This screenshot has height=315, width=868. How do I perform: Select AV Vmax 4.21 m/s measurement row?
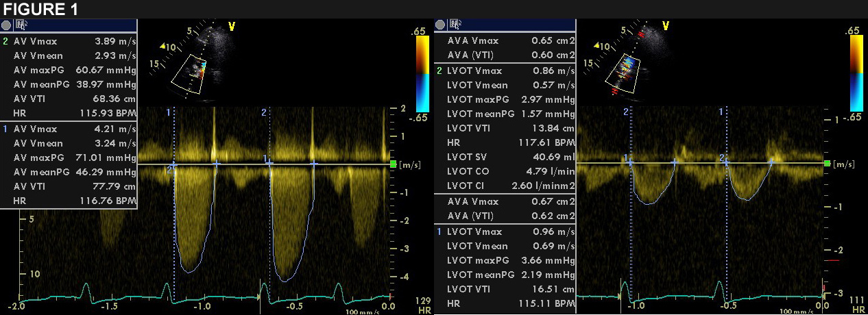[x=69, y=128]
